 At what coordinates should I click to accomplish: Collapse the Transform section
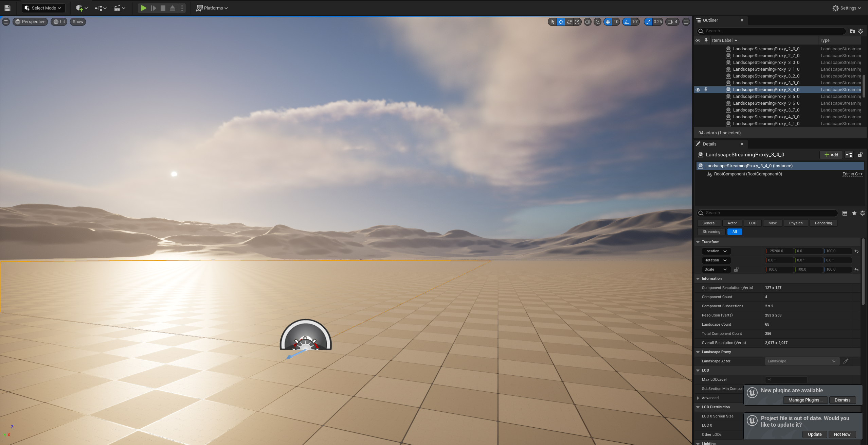[x=698, y=242]
